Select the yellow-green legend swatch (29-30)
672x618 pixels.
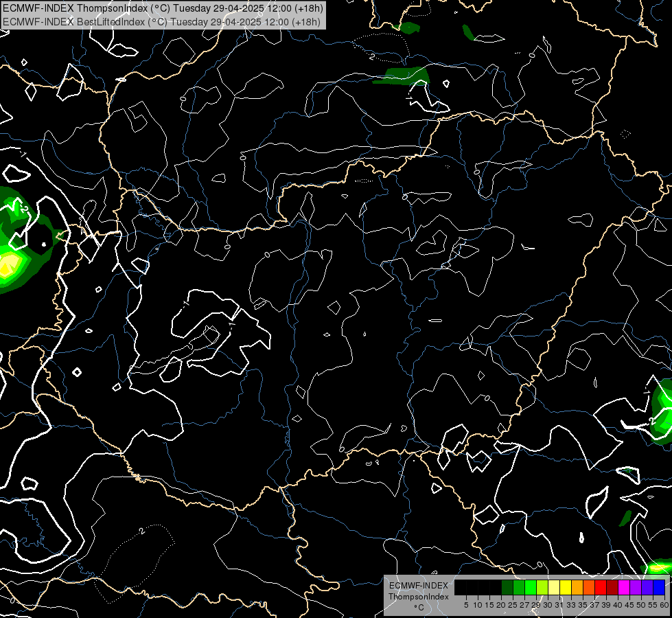point(542,587)
